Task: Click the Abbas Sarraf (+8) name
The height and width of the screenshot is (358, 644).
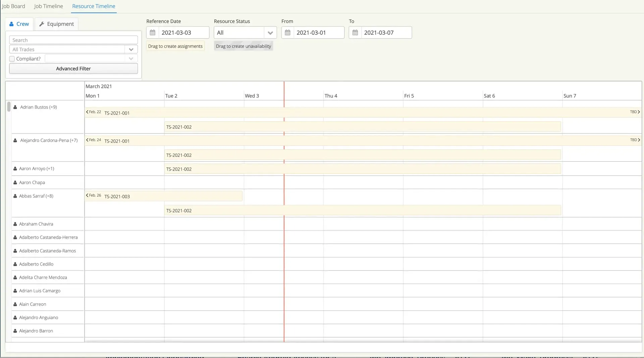Action: tap(36, 196)
